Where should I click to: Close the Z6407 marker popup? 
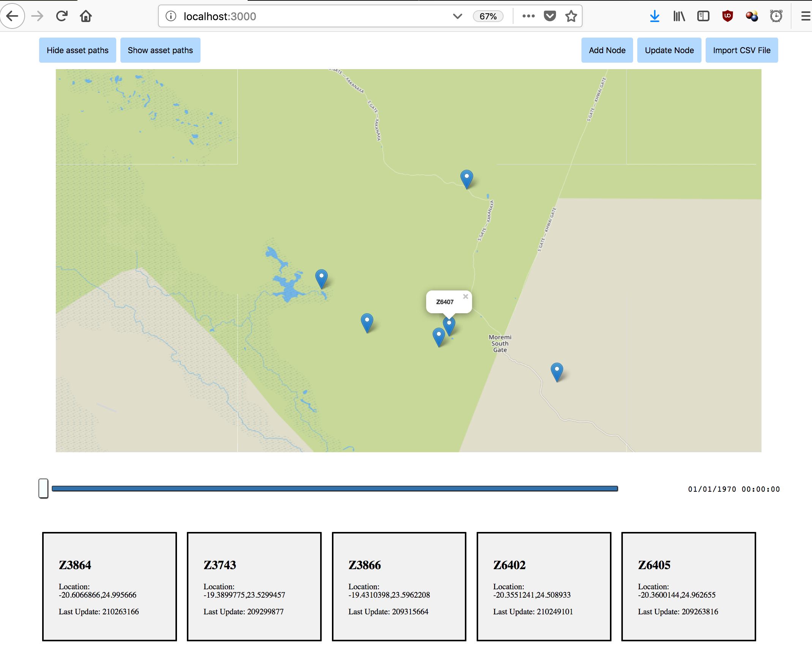pos(465,297)
